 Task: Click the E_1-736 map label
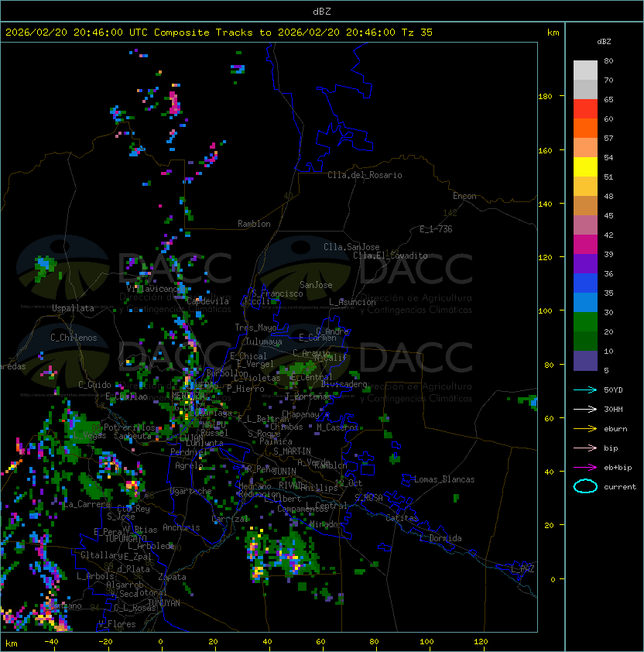pos(436,229)
